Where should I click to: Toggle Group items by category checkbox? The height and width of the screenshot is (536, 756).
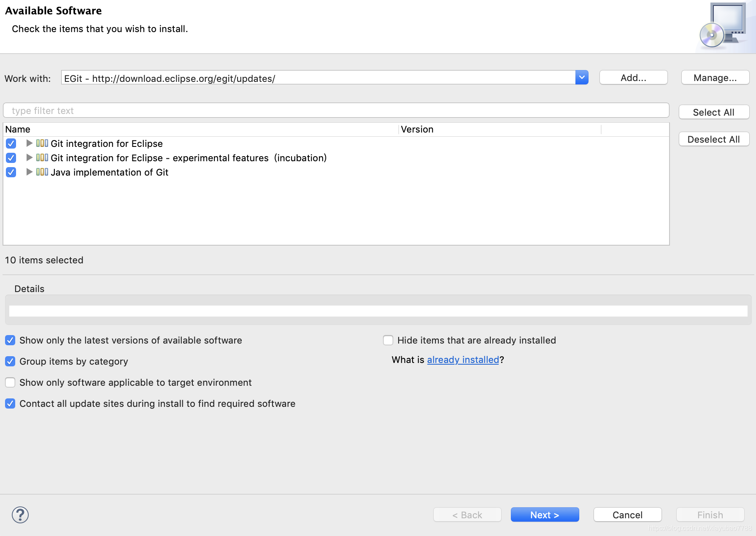[10, 361]
